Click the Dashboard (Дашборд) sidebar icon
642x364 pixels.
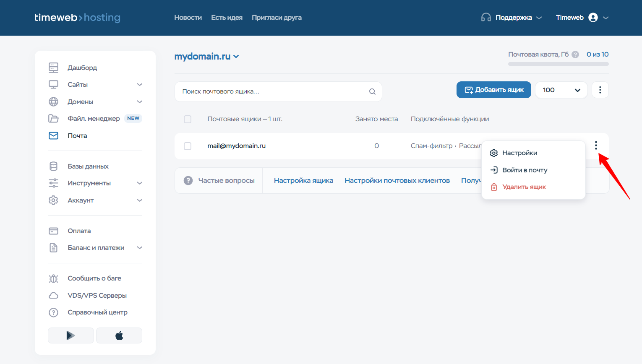point(53,68)
